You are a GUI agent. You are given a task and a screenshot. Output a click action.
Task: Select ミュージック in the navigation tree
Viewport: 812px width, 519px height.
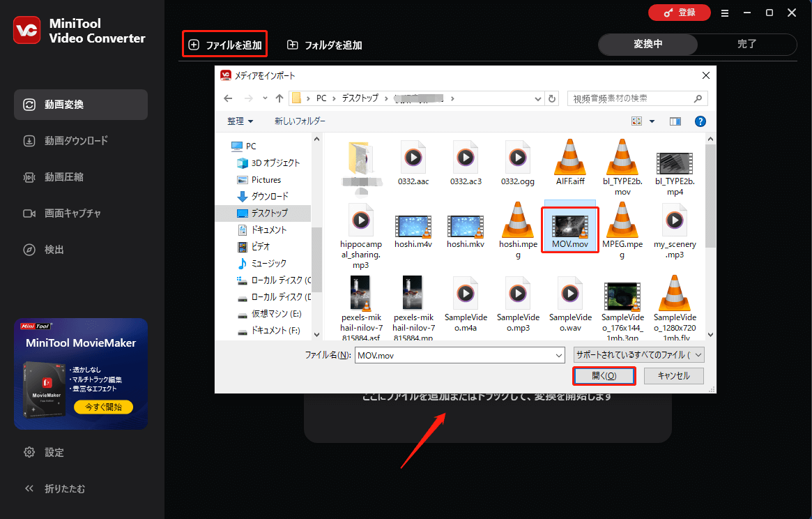261,264
